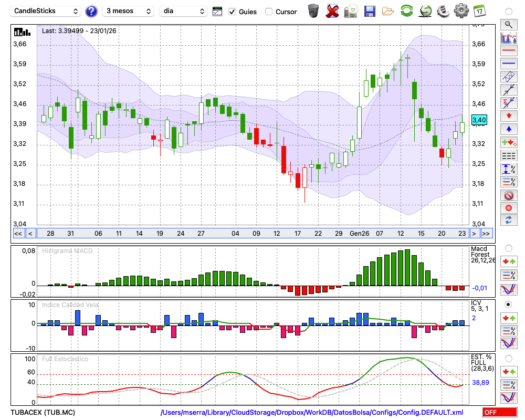
Task: Click the blue help question mark icon
Action: coord(91,11)
